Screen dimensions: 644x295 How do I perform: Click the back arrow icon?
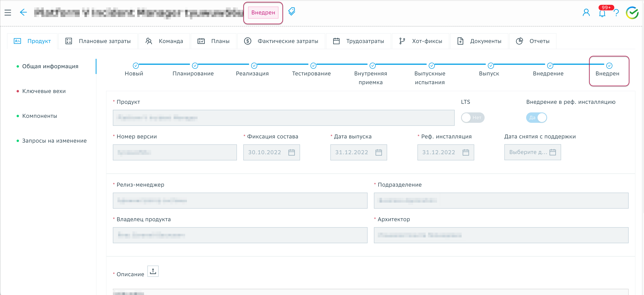pyautogui.click(x=23, y=12)
